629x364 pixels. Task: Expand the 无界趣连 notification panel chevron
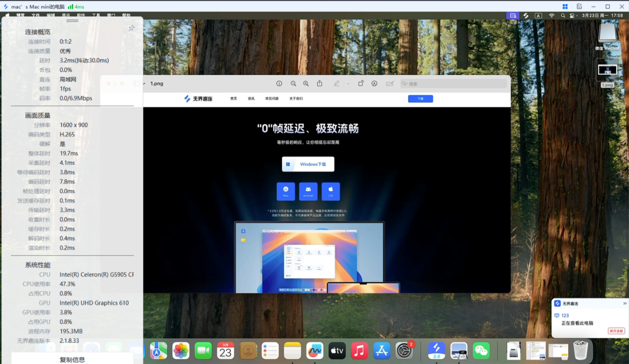624,303
